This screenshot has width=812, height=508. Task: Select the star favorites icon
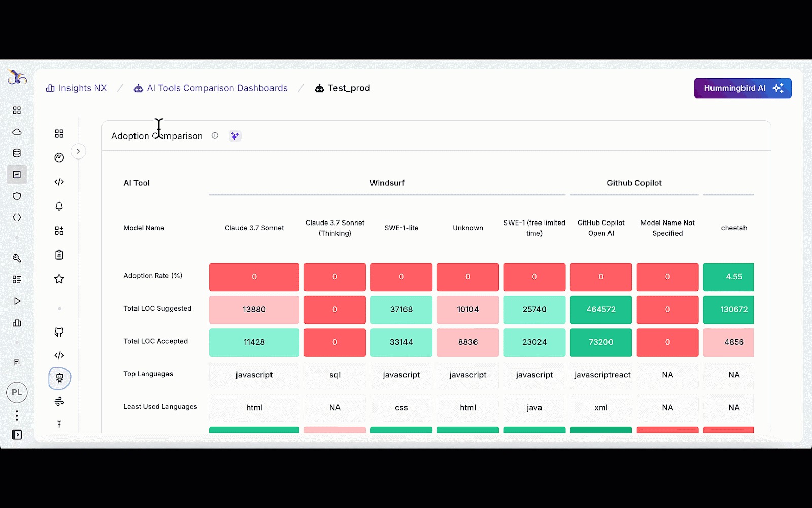[59, 279]
